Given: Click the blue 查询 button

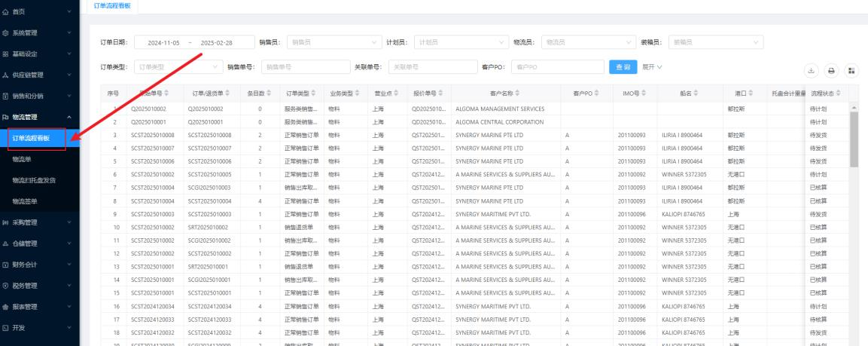Looking at the screenshot, I should 622,67.
